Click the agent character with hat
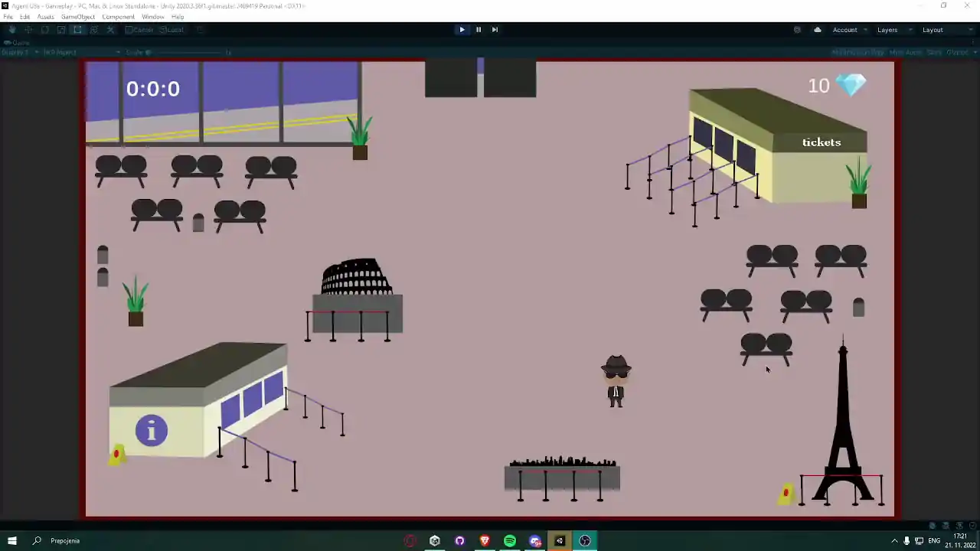This screenshot has width=980, height=551. 616,381
